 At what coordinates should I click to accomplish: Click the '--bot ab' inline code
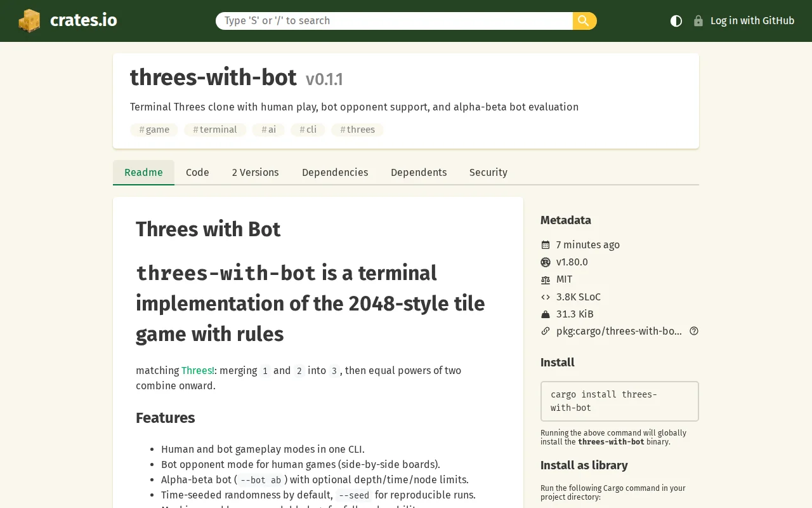coord(261,480)
